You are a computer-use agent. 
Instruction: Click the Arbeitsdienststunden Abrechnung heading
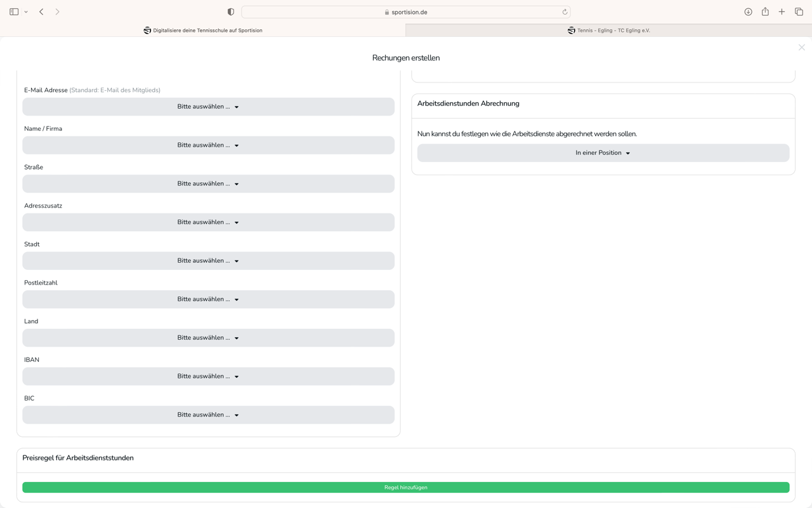468,104
